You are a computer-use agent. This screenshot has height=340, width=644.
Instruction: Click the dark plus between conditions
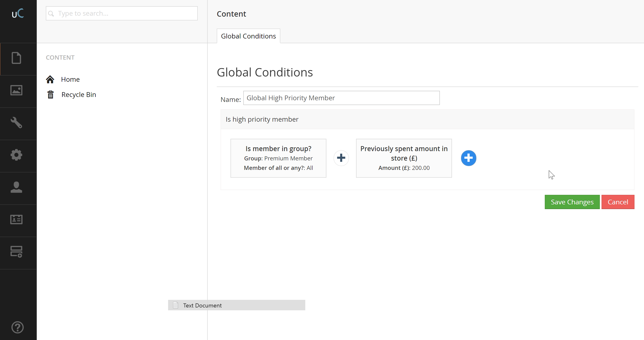341,158
